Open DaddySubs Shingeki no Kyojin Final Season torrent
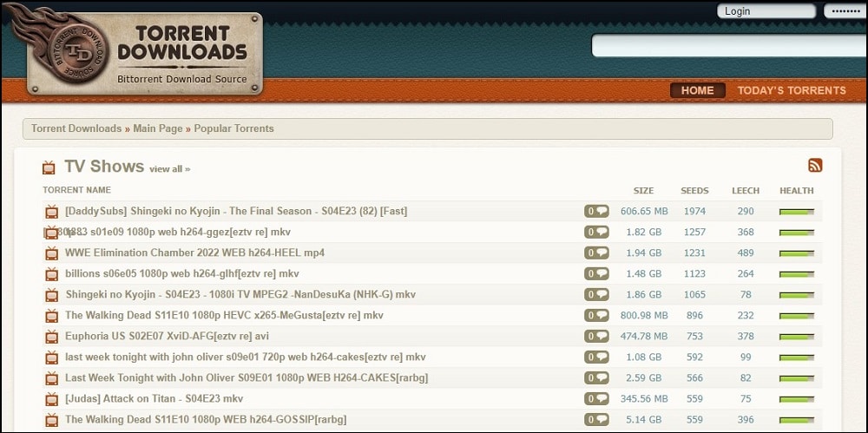 coord(236,211)
